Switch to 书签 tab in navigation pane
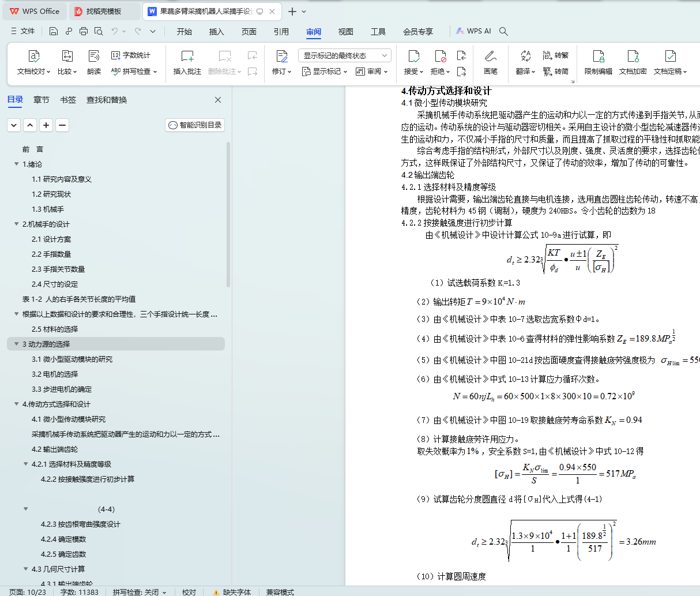Viewport: 700px width, 596px height. coord(68,100)
